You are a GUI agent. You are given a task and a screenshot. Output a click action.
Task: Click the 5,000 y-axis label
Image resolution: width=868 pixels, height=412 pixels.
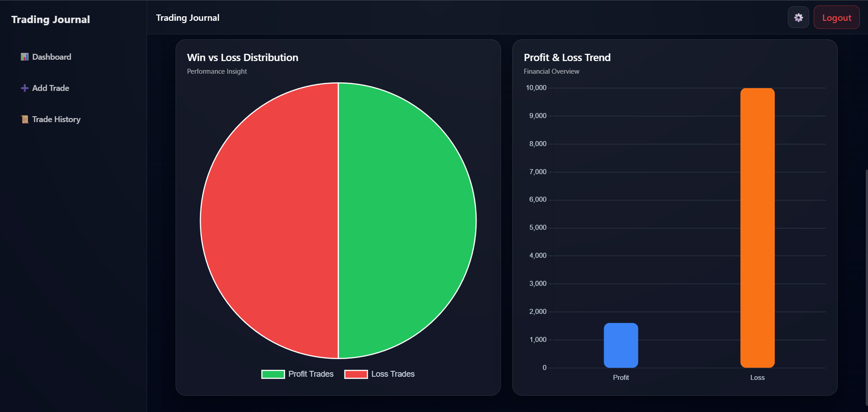coord(538,227)
